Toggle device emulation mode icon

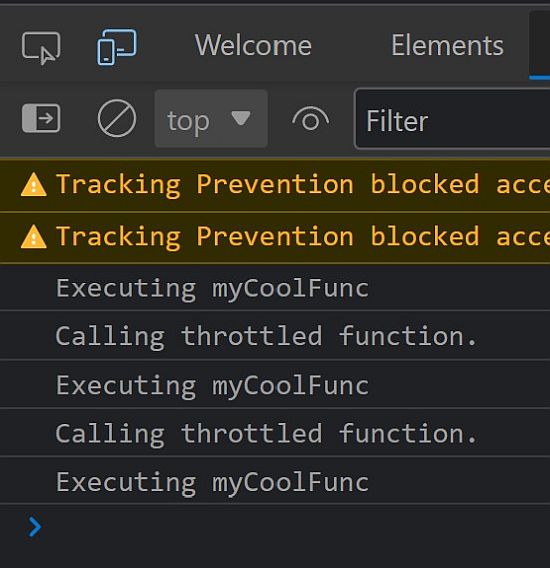[x=117, y=47]
